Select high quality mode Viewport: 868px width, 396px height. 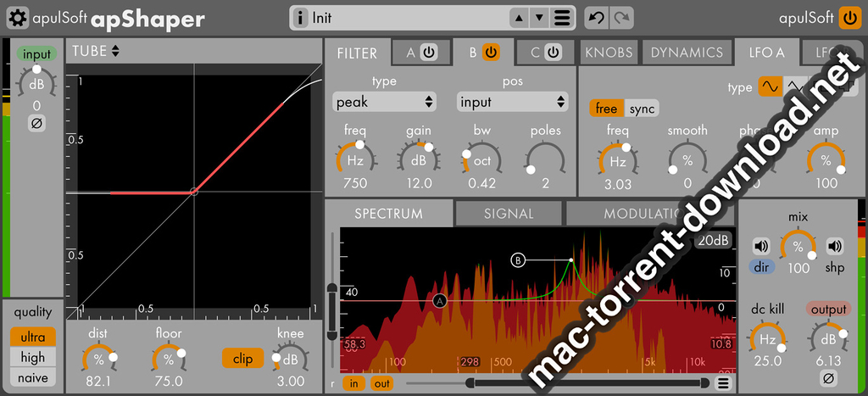tap(33, 358)
